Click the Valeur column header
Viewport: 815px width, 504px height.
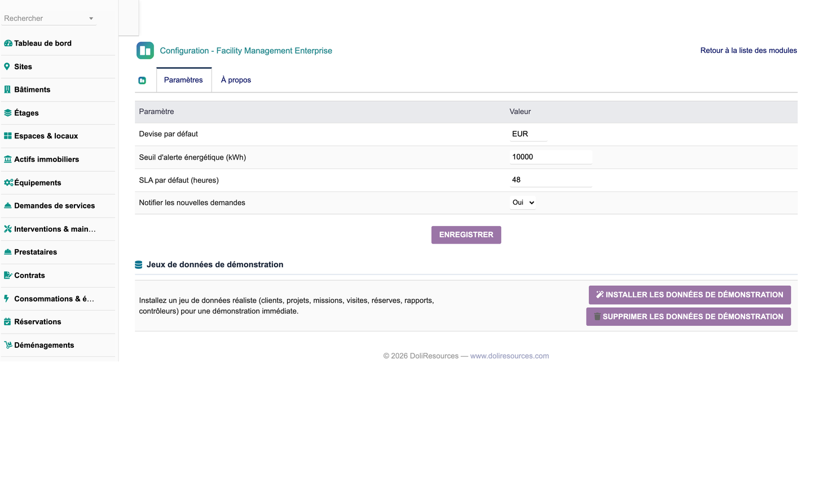click(x=520, y=112)
